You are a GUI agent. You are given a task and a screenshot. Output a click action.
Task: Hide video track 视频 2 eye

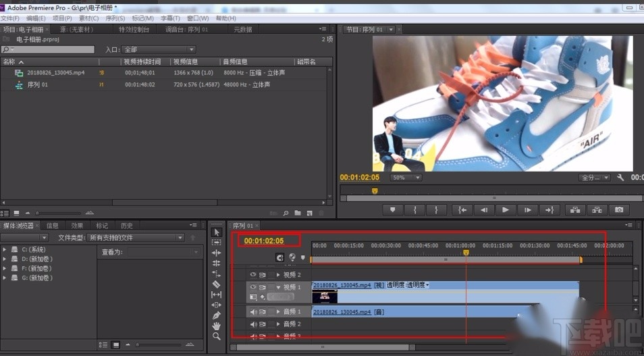click(253, 275)
